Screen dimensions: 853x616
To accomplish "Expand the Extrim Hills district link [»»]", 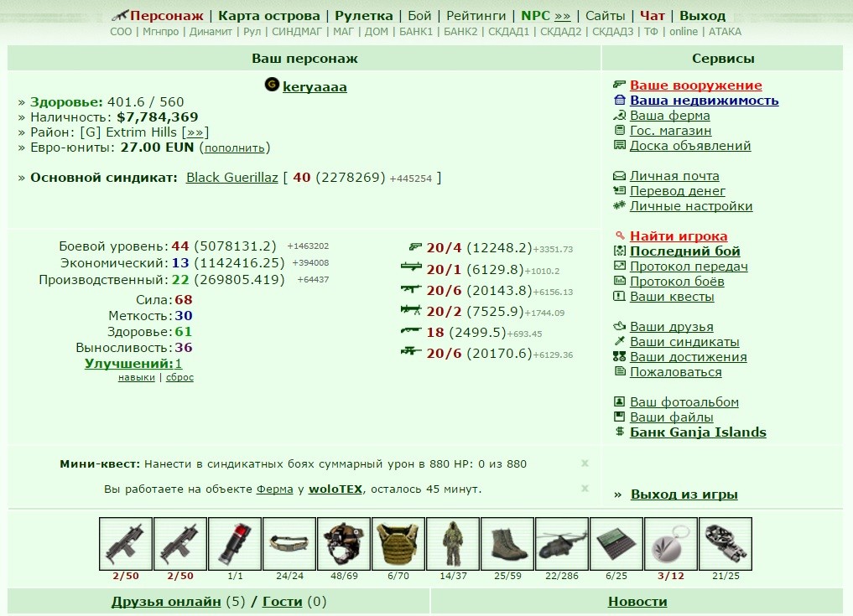I will click(x=195, y=132).
